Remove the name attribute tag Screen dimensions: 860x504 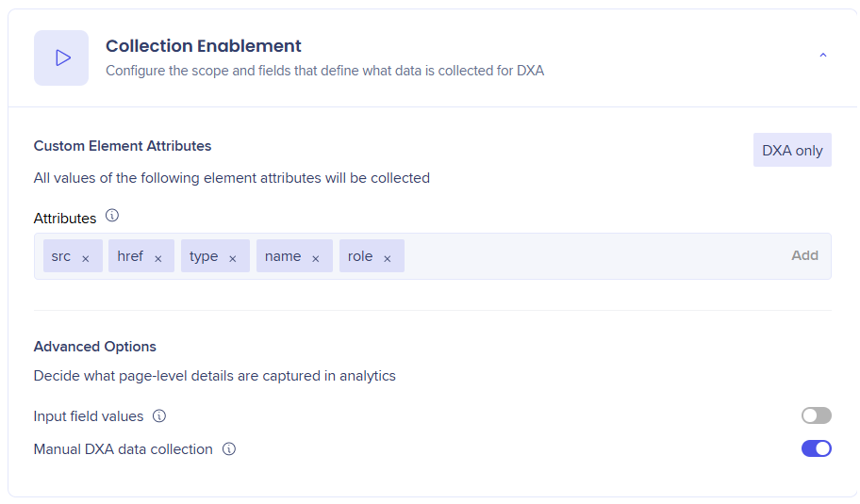316,258
